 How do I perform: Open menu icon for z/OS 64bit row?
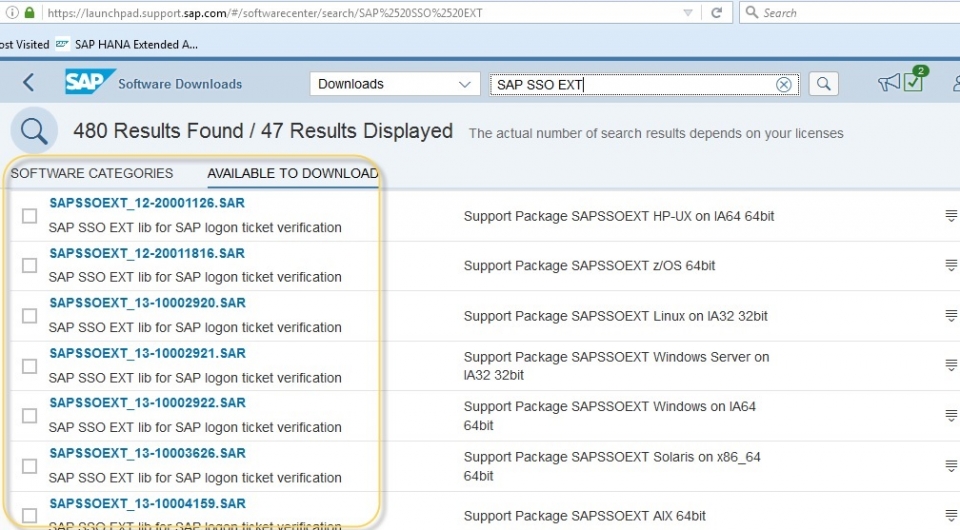point(951,265)
